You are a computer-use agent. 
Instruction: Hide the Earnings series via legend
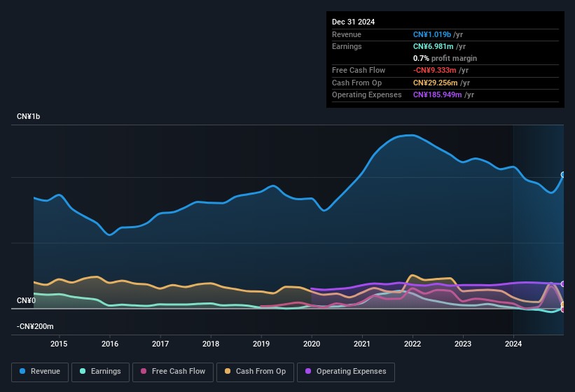pyautogui.click(x=100, y=371)
